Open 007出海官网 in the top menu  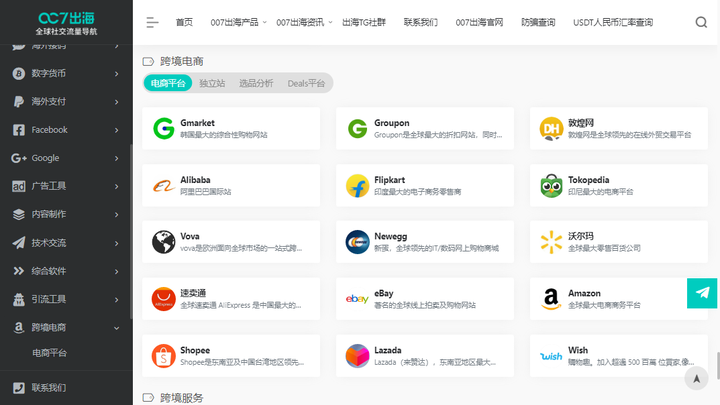pos(479,22)
